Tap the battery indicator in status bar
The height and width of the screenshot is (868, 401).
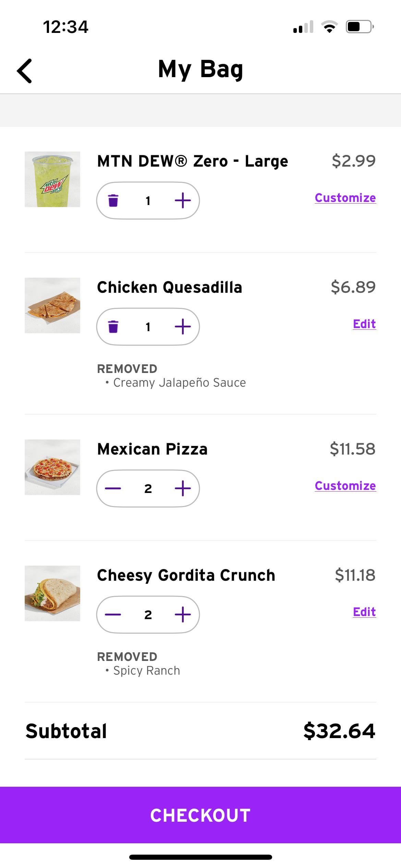360,27
